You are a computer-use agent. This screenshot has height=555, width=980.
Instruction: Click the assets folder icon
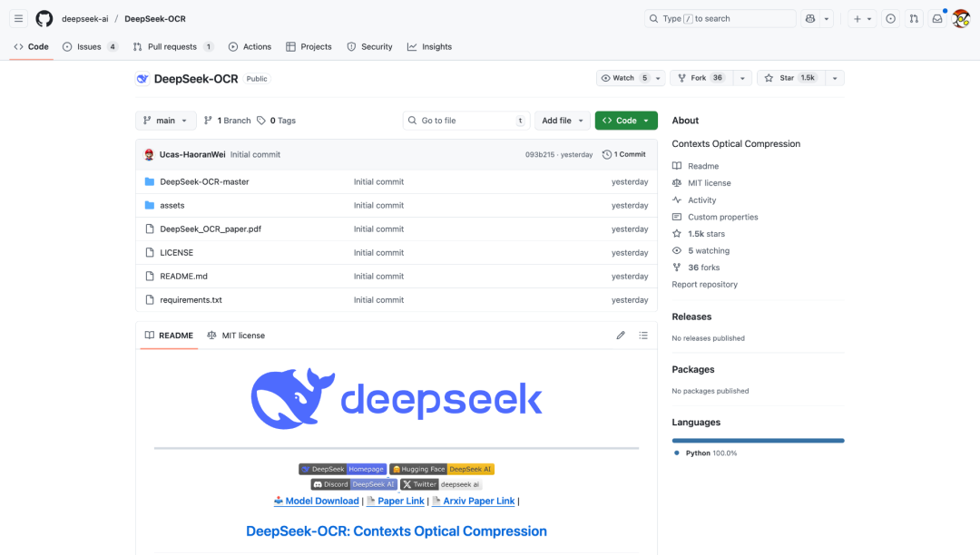coord(150,205)
